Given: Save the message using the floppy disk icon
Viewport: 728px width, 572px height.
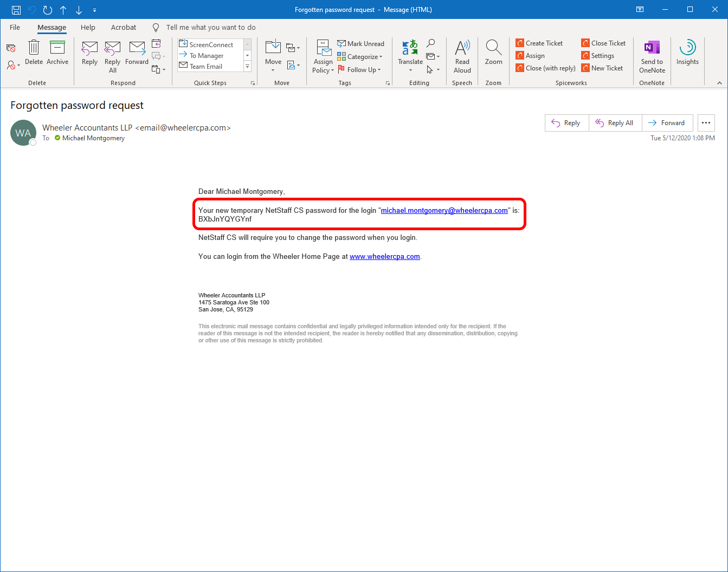Looking at the screenshot, I should click(x=16, y=10).
